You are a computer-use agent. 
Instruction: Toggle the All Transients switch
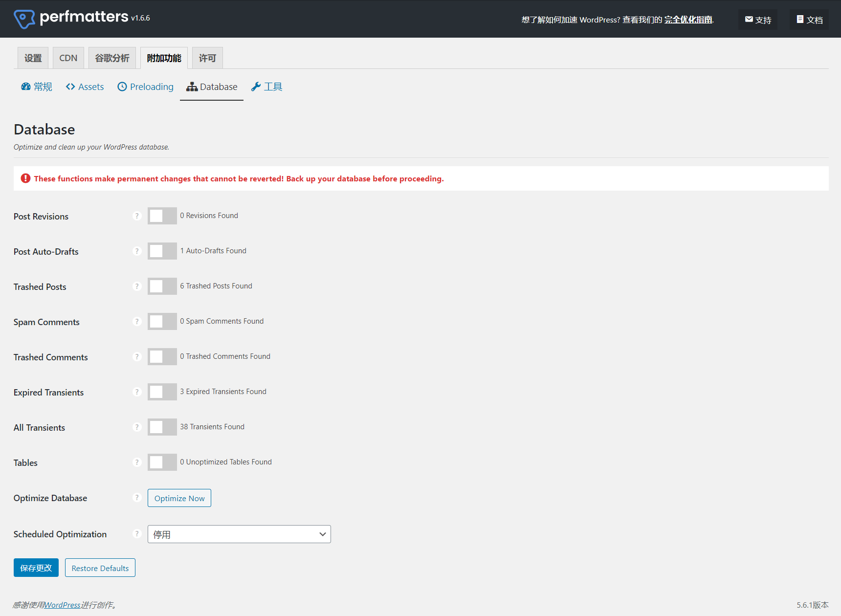click(162, 427)
